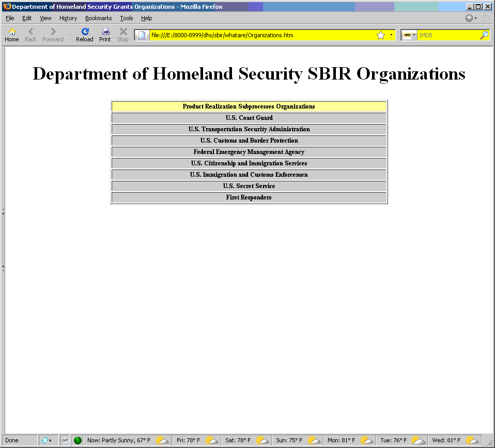This screenshot has height=448, width=495.
Task: Open the Edit menu
Action: (x=27, y=18)
